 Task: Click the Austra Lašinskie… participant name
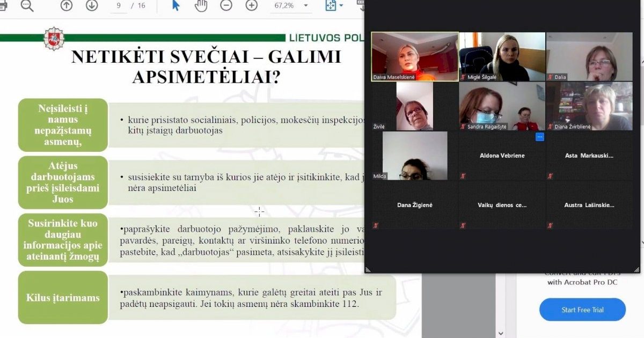pos(589,205)
